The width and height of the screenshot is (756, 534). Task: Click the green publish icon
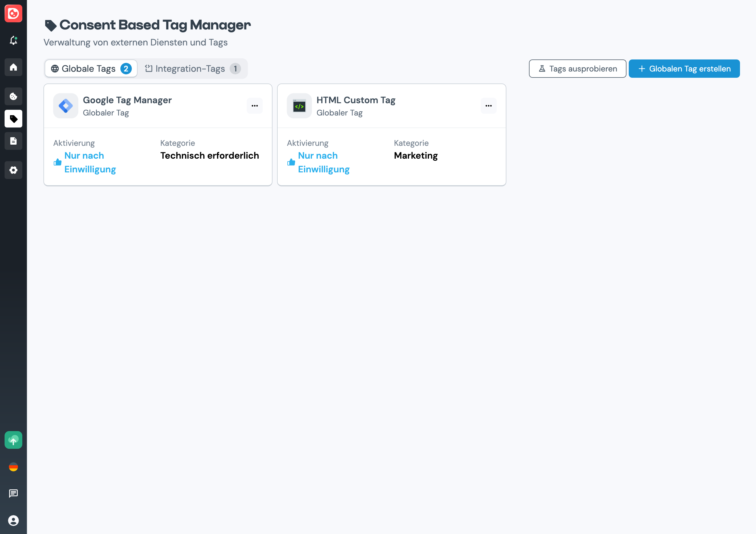[x=13, y=440]
